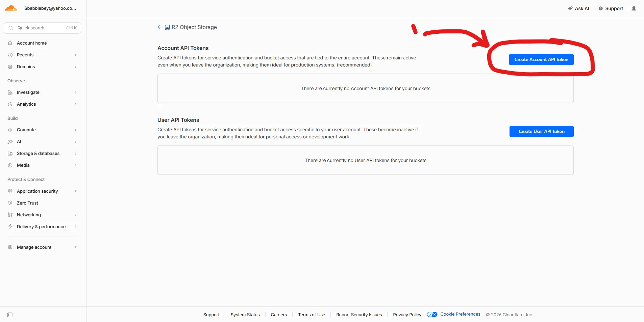Viewport: 644px width, 322px height.
Task: Open the Careers footer link
Action: point(279,315)
